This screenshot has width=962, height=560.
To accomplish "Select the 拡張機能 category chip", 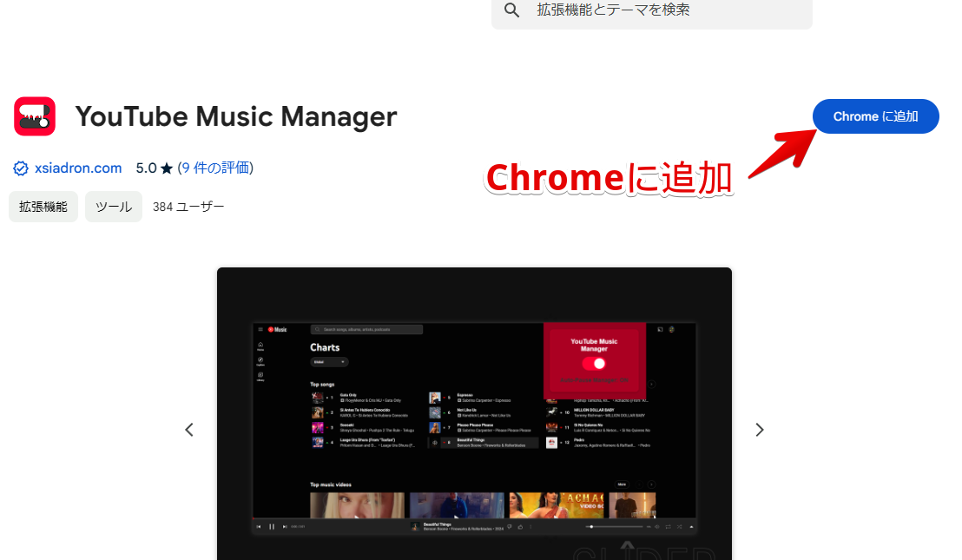I will point(43,207).
